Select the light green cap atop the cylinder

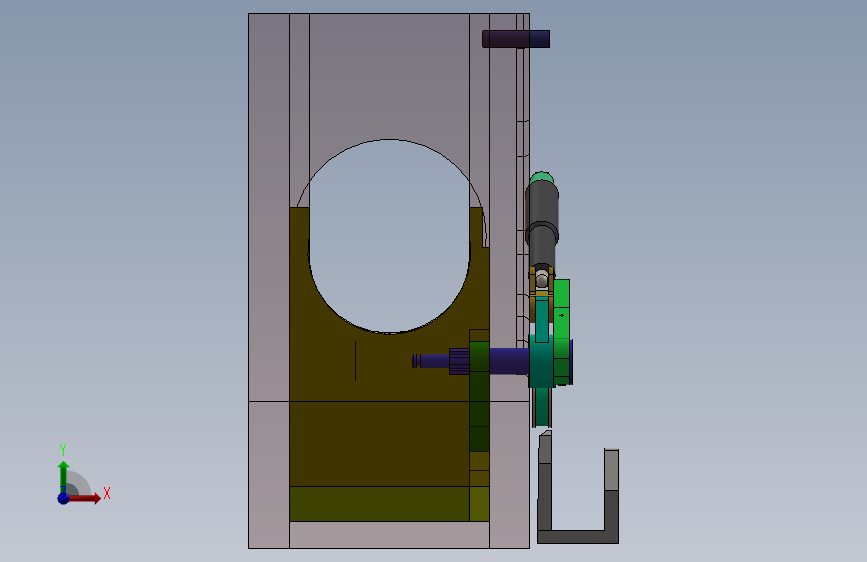click(541, 178)
